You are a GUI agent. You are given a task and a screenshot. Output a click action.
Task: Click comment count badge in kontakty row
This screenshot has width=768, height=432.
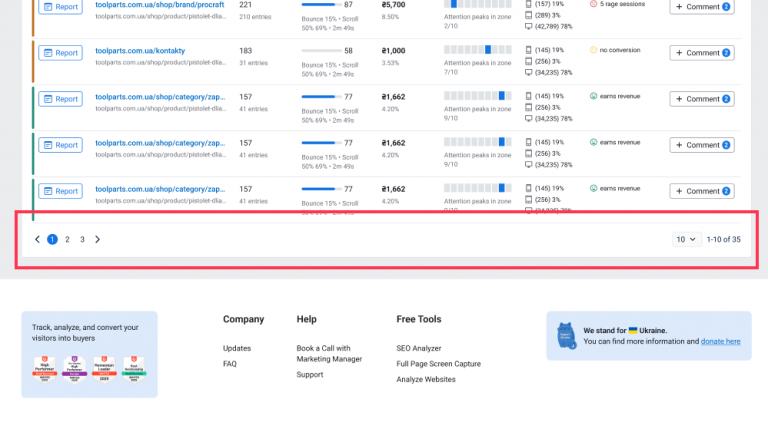(726, 53)
